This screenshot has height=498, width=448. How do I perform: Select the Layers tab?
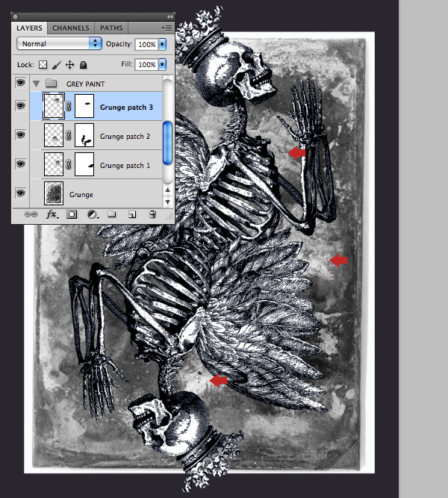[29, 28]
